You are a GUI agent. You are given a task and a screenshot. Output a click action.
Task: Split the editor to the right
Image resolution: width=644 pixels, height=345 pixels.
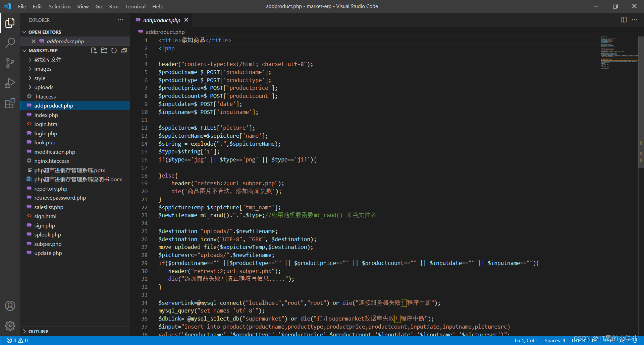(x=624, y=20)
